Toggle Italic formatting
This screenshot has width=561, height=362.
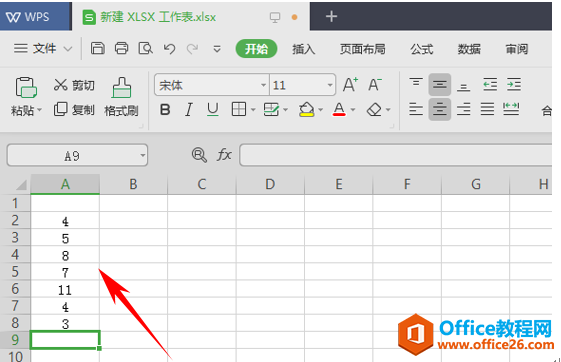pos(189,109)
